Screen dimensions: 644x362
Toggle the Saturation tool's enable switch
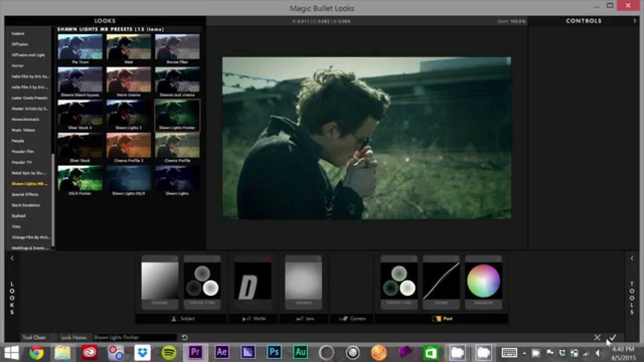(498, 259)
